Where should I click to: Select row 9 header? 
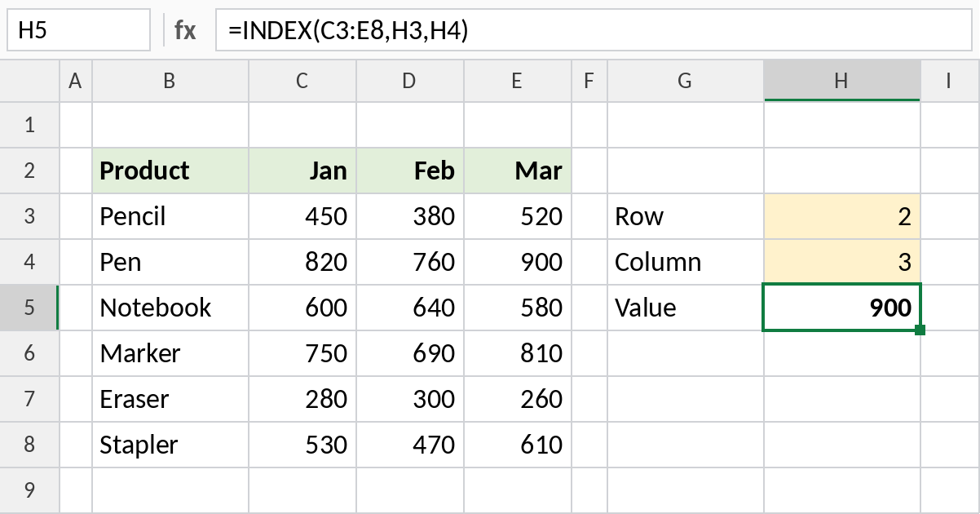[30, 490]
